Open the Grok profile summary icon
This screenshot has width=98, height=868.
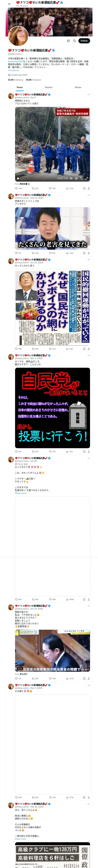pyautogui.click(x=68, y=41)
